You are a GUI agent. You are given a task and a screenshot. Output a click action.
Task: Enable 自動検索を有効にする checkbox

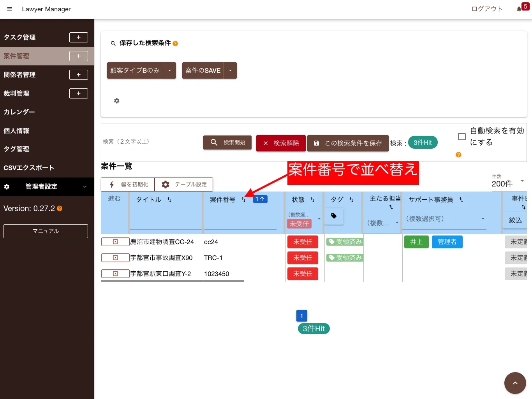462,137
